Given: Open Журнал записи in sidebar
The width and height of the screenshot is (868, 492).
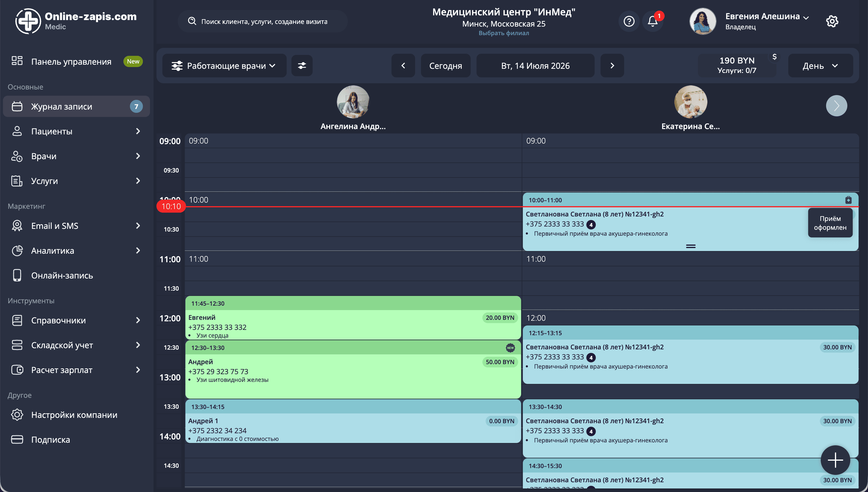Looking at the screenshot, I should point(76,106).
